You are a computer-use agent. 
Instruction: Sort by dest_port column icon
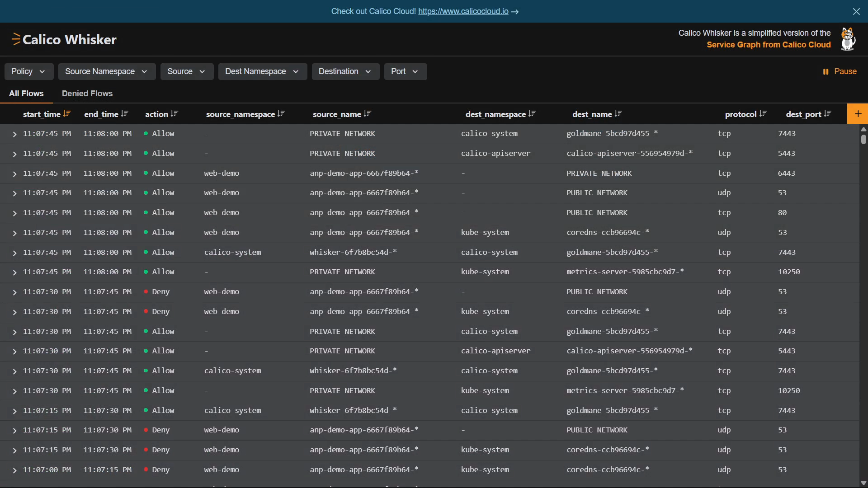pos(828,114)
